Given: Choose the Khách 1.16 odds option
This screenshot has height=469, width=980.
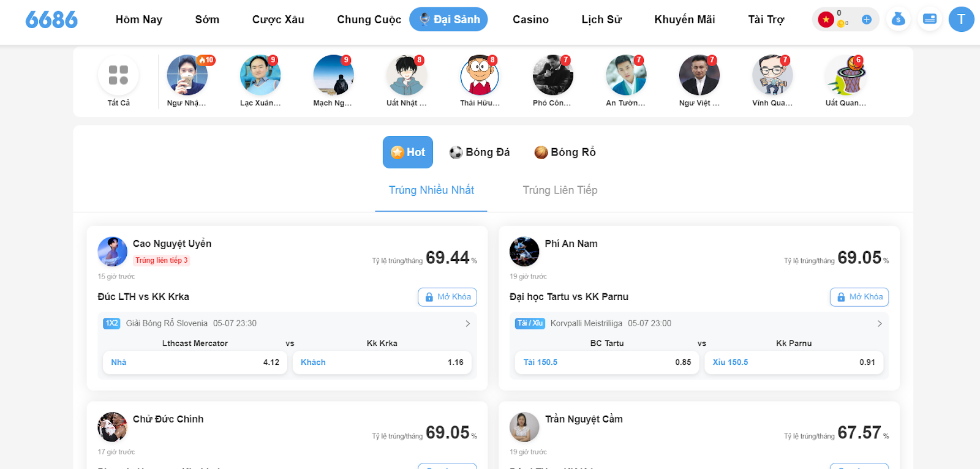Looking at the screenshot, I should click(382, 362).
